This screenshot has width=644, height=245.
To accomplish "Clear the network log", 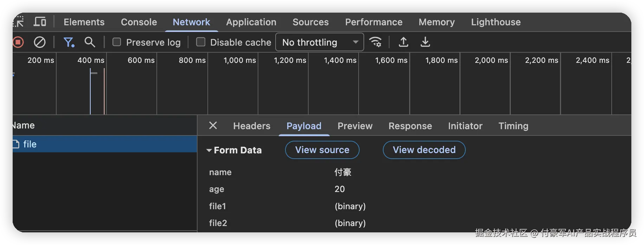I will (x=40, y=42).
